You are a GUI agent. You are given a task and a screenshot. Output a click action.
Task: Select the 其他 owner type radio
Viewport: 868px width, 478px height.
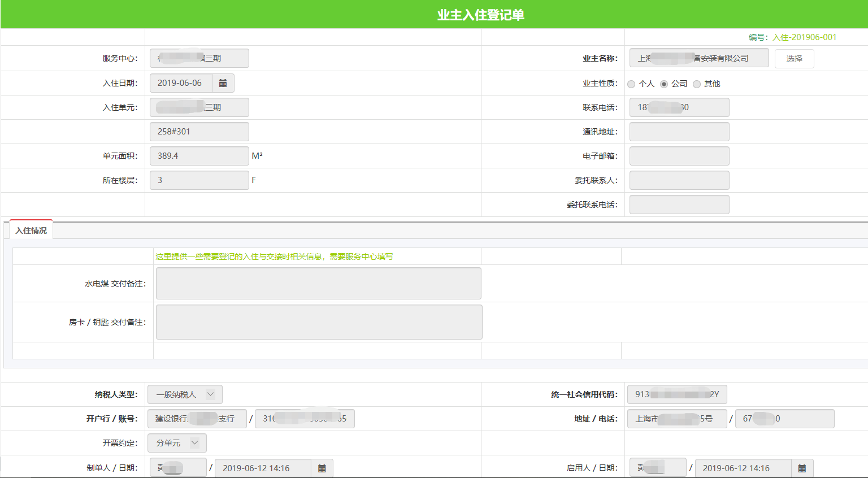697,84
